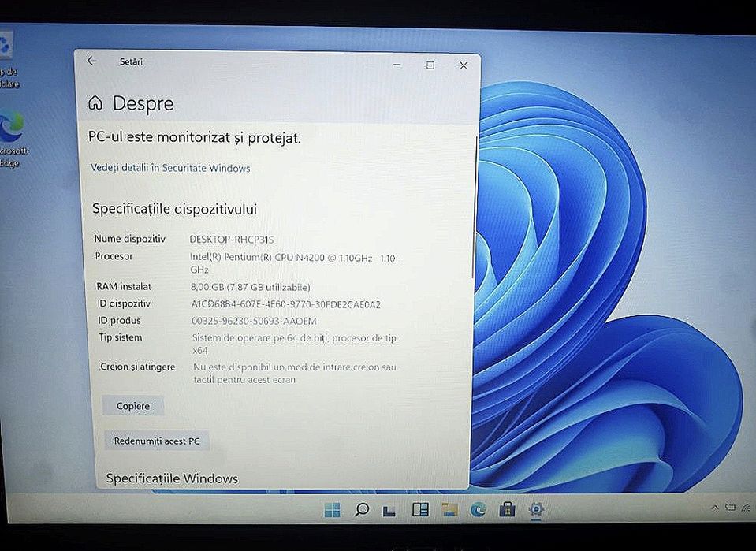Select the Sistem de operare pe 64 text
The height and width of the screenshot is (551, 756).
coord(294,344)
